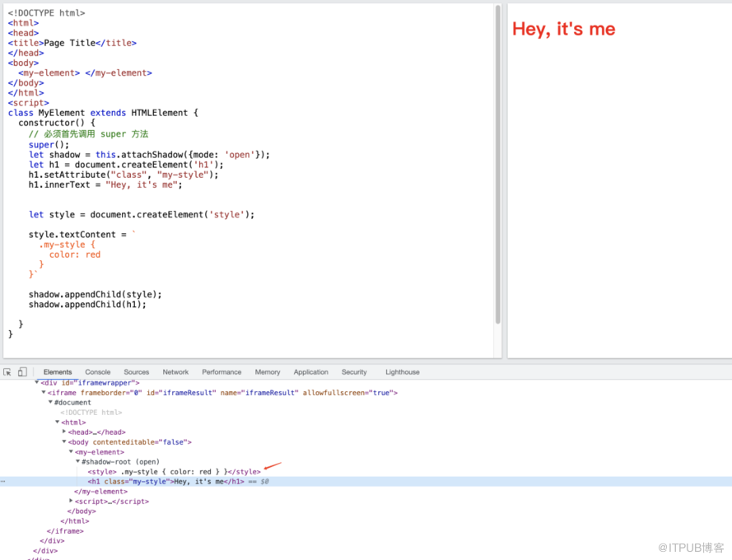Image resolution: width=732 pixels, height=560 pixels.
Task: Collapse the #shadow-root (open) node
Action: tap(78, 462)
